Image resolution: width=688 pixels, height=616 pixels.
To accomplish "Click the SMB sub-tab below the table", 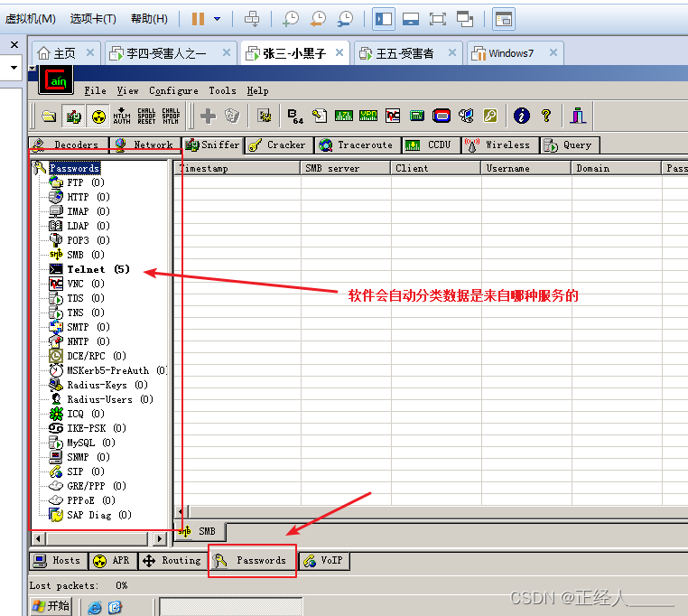I will tap(200, 531).
